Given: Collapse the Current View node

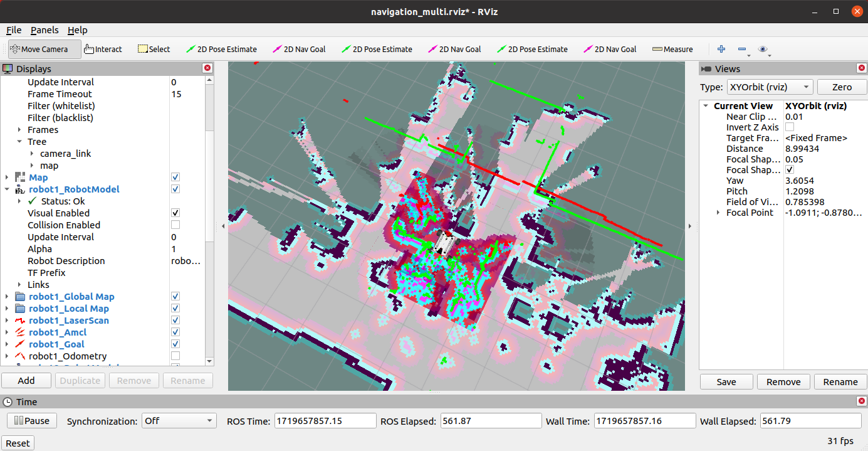Looking at the screenshot, I should 706,106.
